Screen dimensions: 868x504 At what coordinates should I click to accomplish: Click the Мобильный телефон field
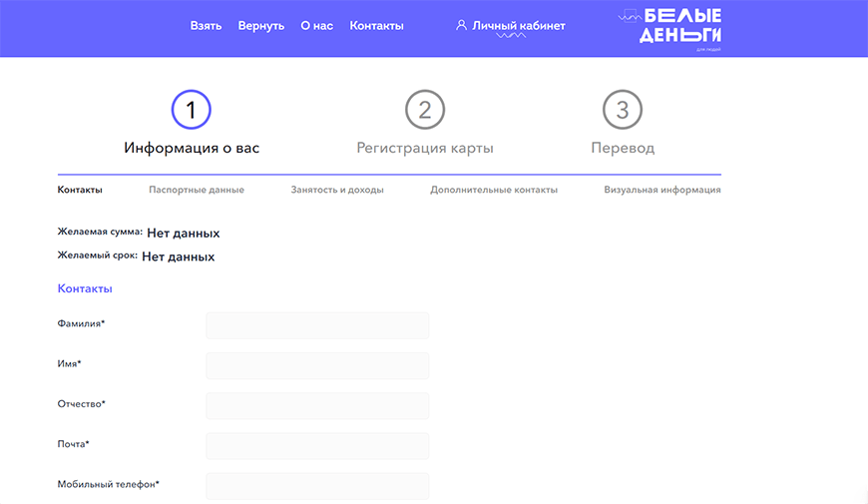click(x=317, y=485)
